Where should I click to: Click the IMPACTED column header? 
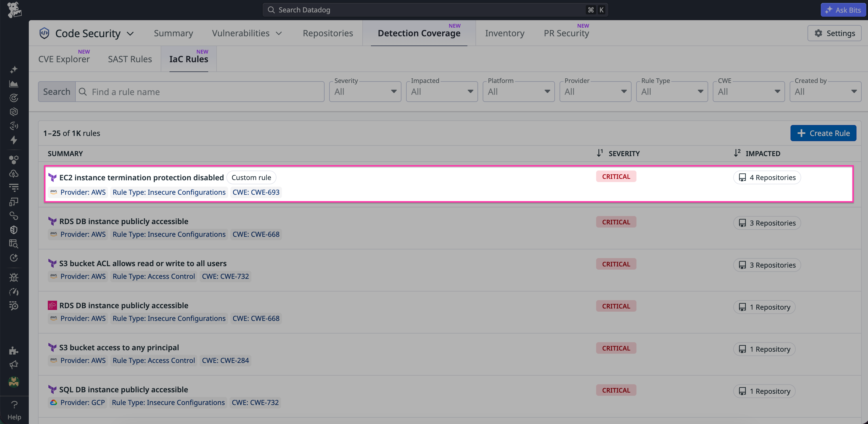click(763, 153)
